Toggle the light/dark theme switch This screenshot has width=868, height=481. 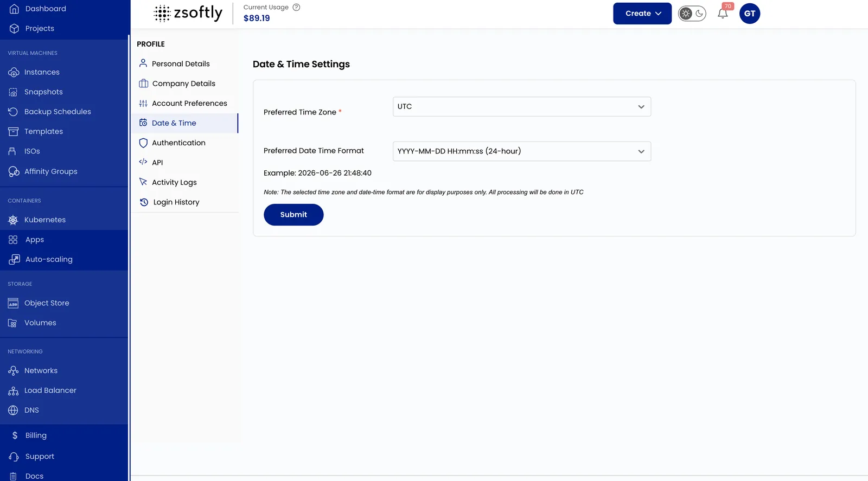click(692, 14)
